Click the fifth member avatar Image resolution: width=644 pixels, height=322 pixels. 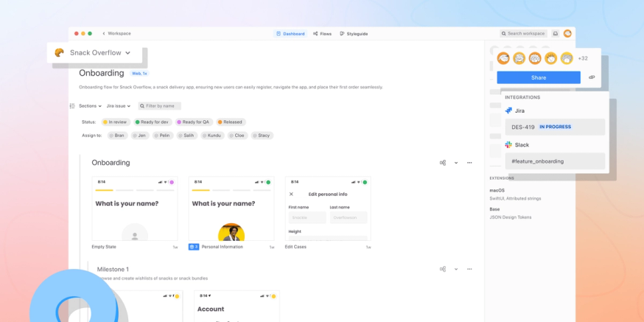pos(567,58)
